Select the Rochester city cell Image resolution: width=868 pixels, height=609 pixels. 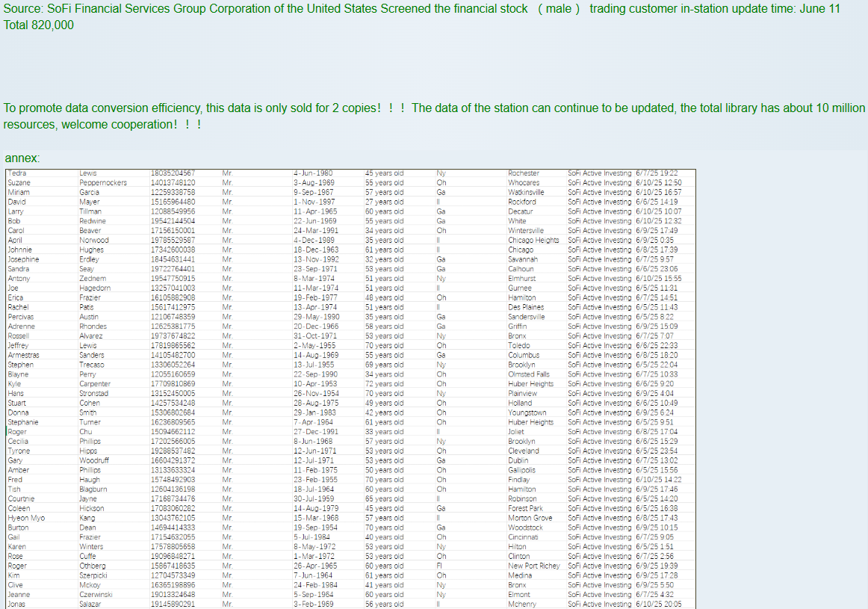pos(523,173)
